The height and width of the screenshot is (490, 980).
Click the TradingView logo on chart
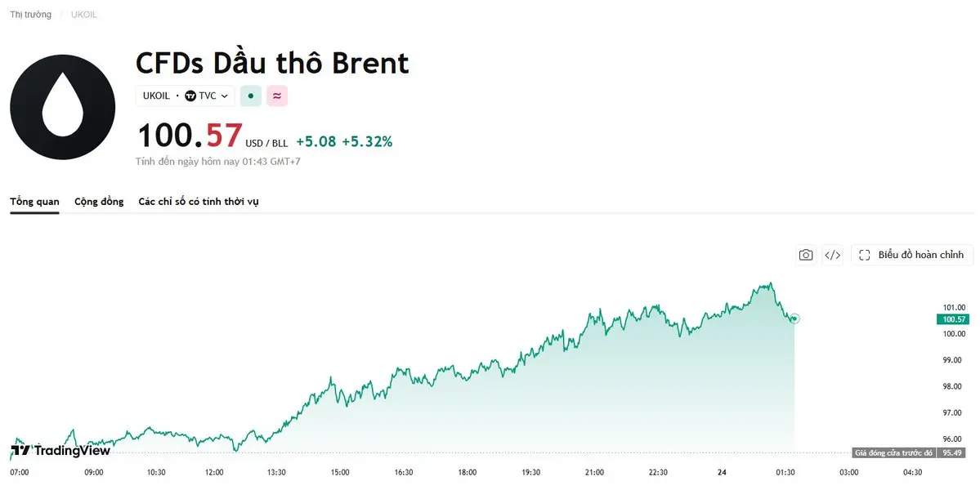coord(60,450)
